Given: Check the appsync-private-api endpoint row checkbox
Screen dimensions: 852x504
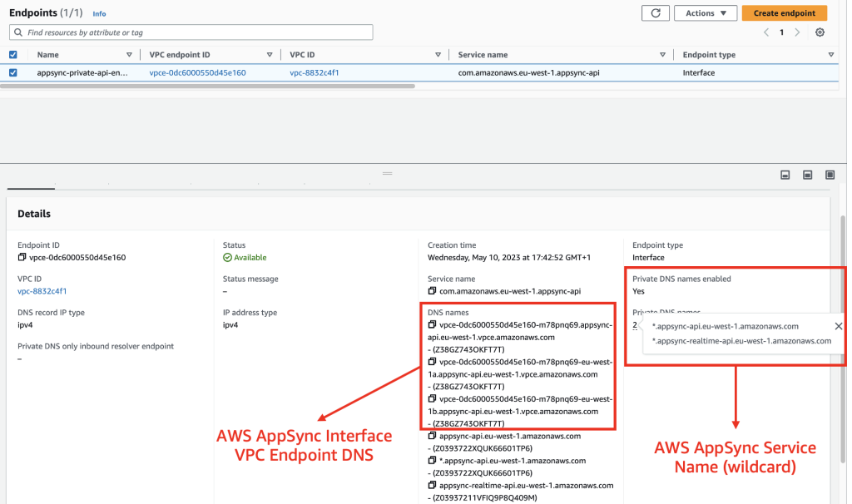Looking at the screenshot, I should (x=12, y=72).
